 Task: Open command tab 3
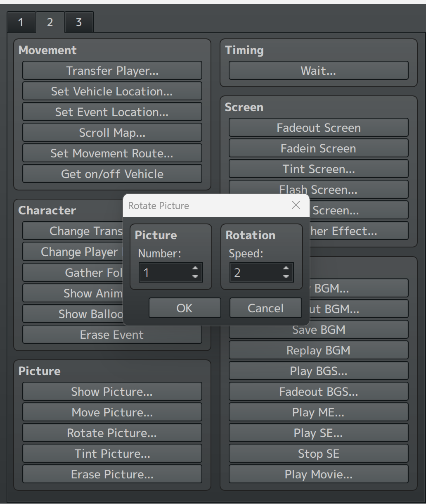tap(79, 22)
